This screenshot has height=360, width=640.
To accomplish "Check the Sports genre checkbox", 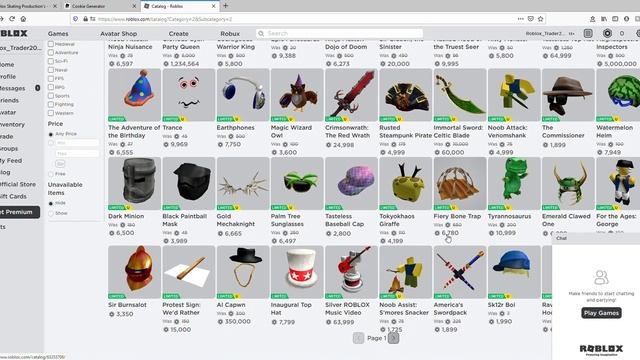I will (51, 96).
